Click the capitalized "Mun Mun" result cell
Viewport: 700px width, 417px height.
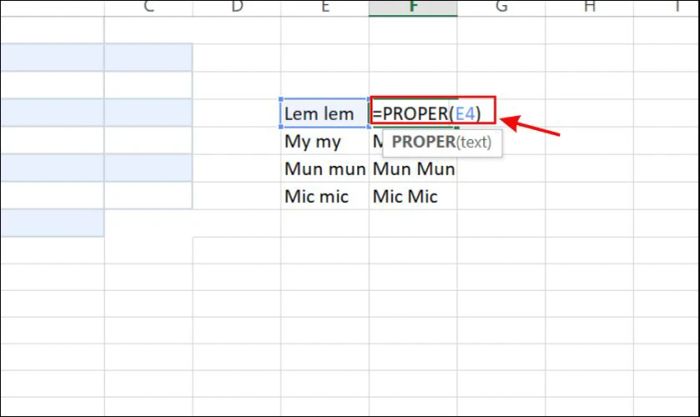coord(413,169)
